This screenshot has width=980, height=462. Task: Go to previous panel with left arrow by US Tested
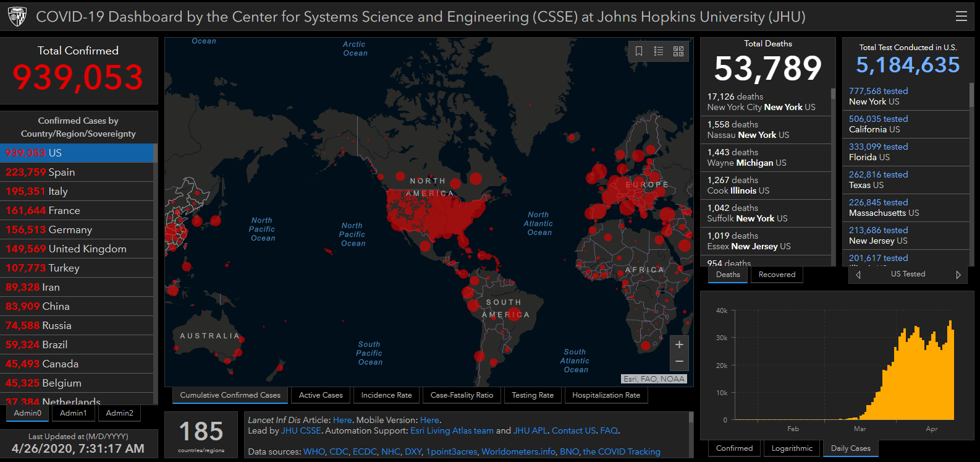(858, 275)
